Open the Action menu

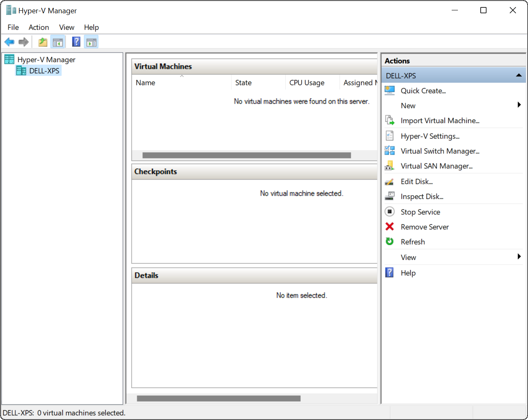(39, 27)
